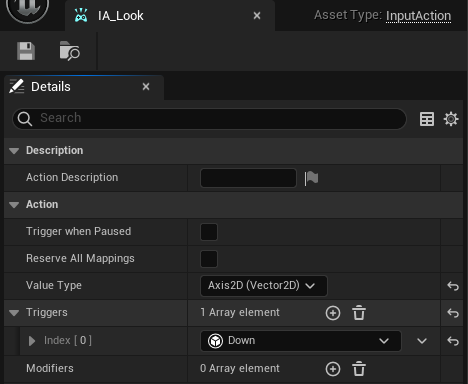The height and width of the screenshot is (384, 468).
Task: Collapse the Description section
Action: 14,151
